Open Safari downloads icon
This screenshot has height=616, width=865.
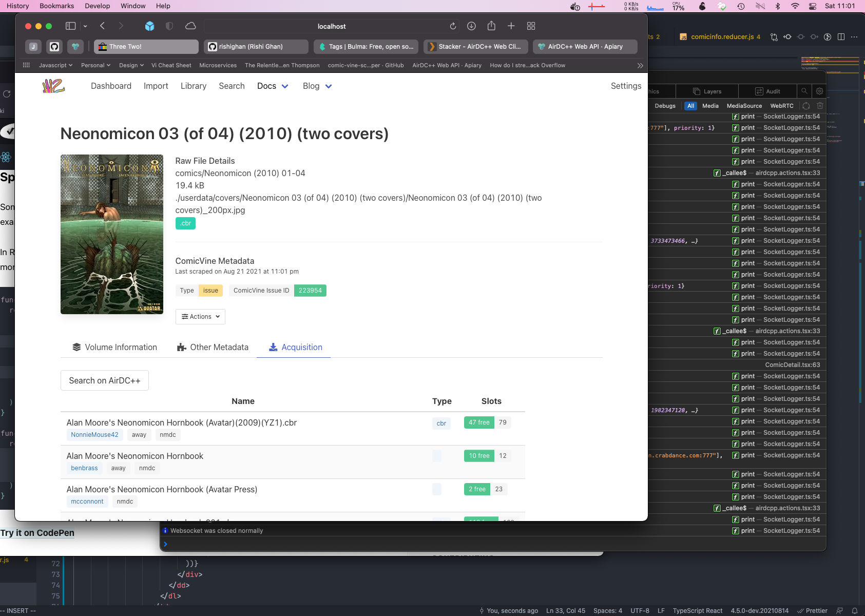pyautogui.click(x=471, y=26)
